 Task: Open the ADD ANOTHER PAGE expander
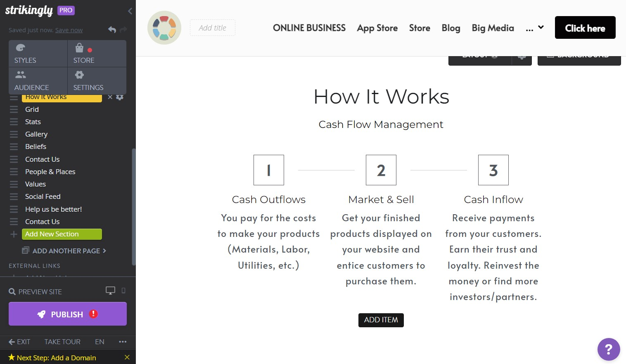pos(64,251)
